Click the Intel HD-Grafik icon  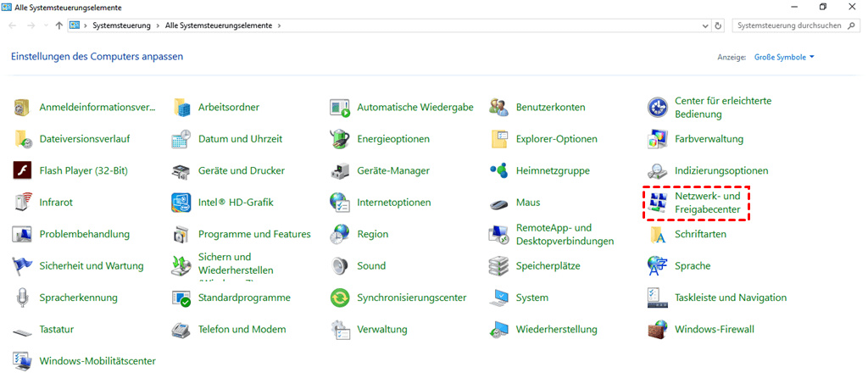pyautogui.click(x=181, y=203)
